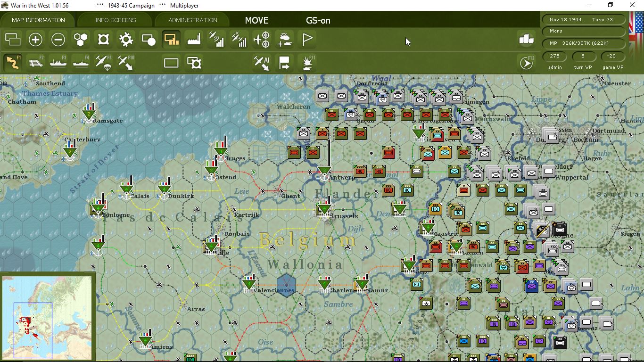Toggle the highlighted supply depot display icon

171,40
